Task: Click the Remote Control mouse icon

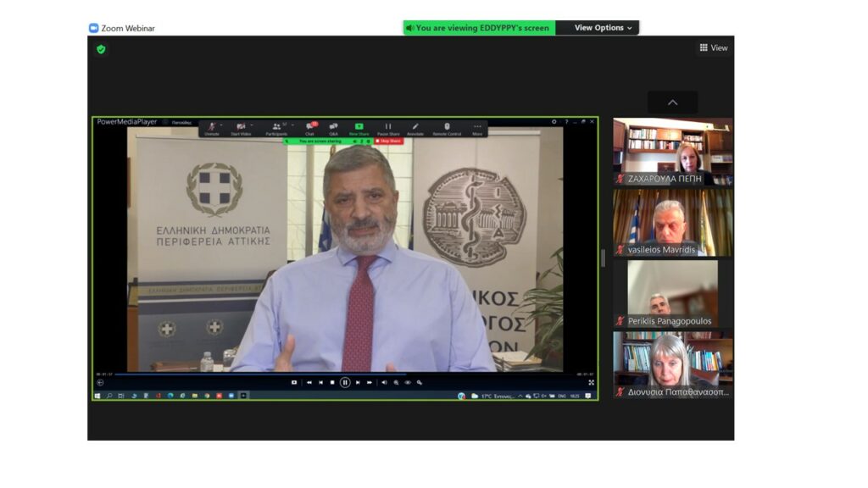Action: pyautogui.click(x=447, y=127)
